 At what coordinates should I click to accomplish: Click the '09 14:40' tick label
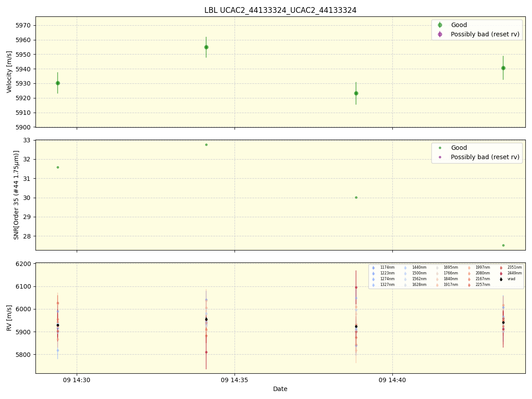pos(392,380)
